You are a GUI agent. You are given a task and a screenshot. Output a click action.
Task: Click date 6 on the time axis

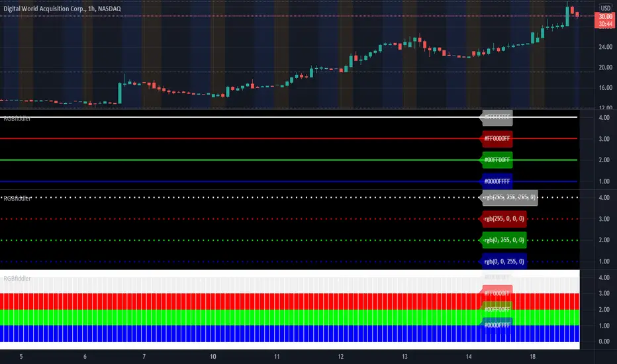85,357
